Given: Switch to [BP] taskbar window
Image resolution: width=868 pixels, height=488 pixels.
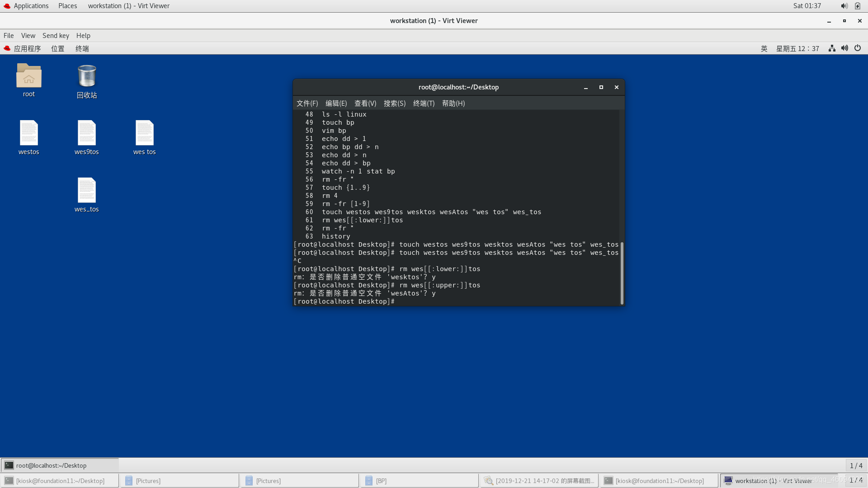Looking at the screenshot, I should 381,481.
